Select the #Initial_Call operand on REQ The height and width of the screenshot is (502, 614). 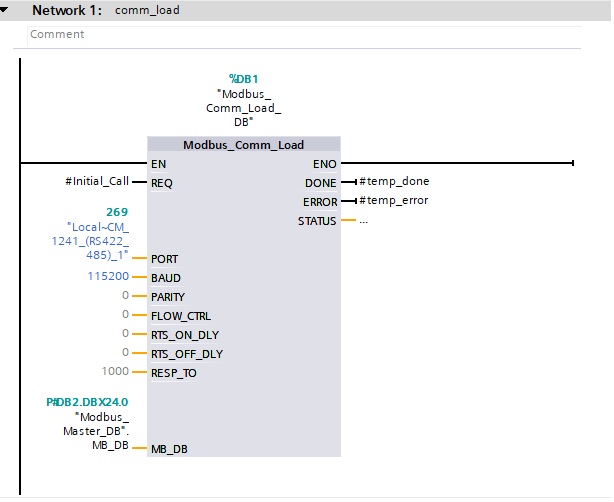point(97,181)
